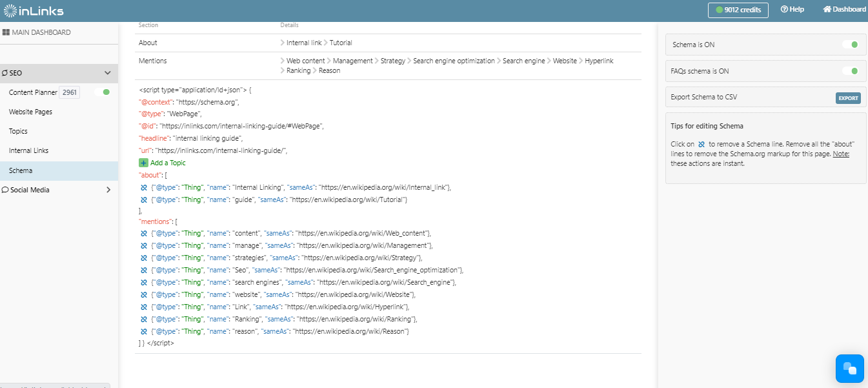The height and width of the screenshot is (388, 868).
Task: Click the Details column header
Action: coord(290,25)
